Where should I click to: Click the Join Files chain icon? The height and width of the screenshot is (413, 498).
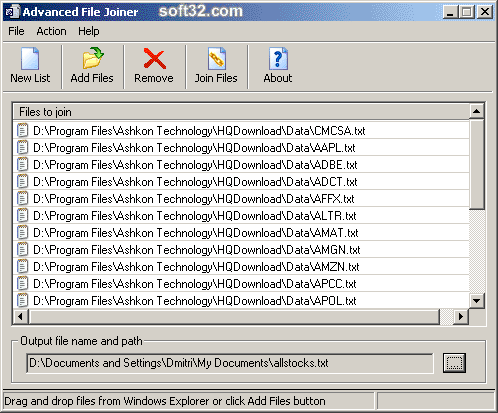click(217, 58)
